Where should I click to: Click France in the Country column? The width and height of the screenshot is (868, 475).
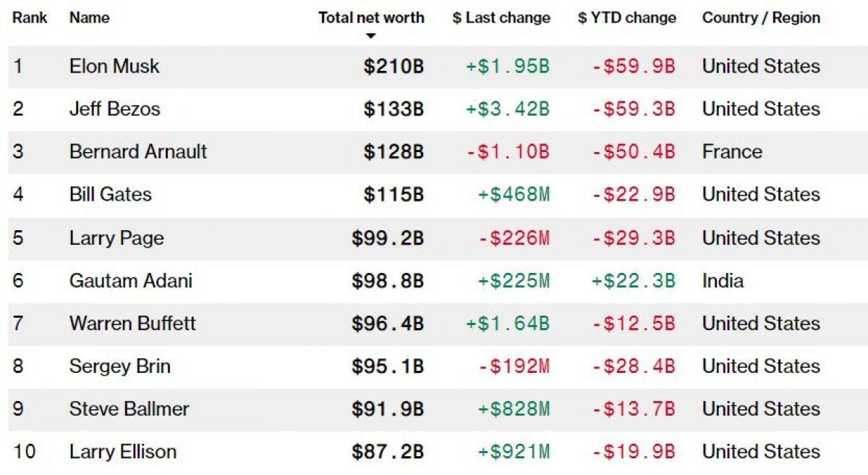coord(732,152)
